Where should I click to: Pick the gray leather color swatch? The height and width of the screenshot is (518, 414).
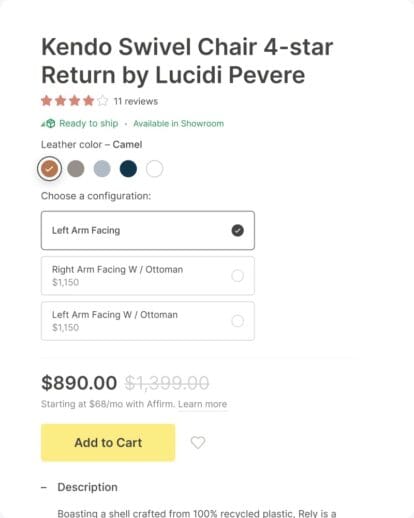pos(76,169)
